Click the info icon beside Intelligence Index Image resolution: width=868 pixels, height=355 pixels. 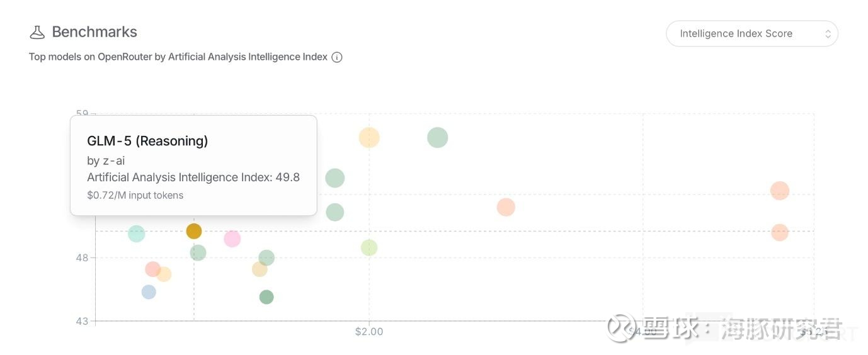337,57
